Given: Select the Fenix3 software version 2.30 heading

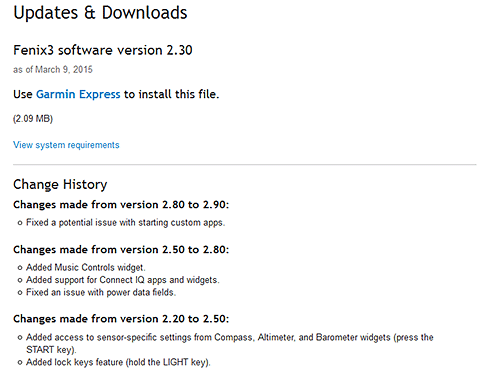Looking at the screenshot, I should (x=103, y=50).
